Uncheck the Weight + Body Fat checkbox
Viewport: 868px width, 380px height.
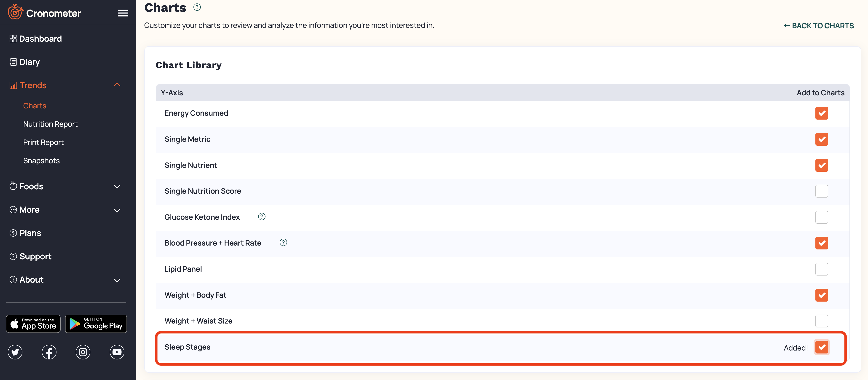(822, 295)
